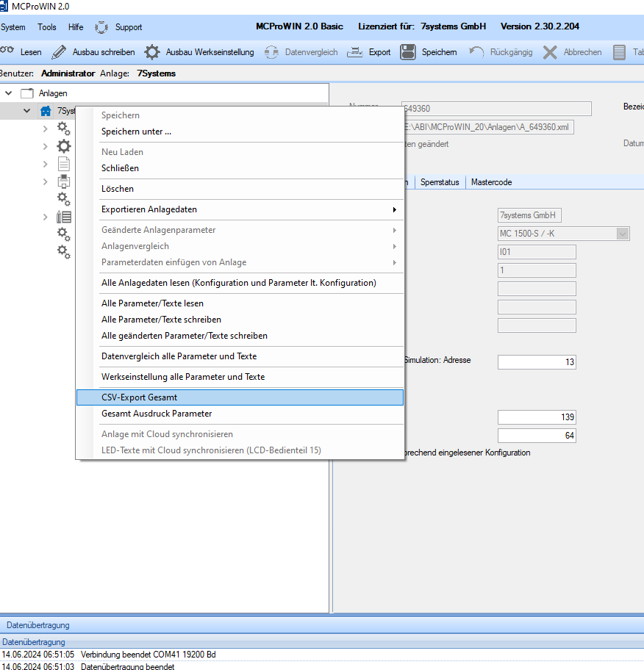Screen dimensions: 644x670
Task: Collapse the 7Systems tree node
Action: click(27, 111)
